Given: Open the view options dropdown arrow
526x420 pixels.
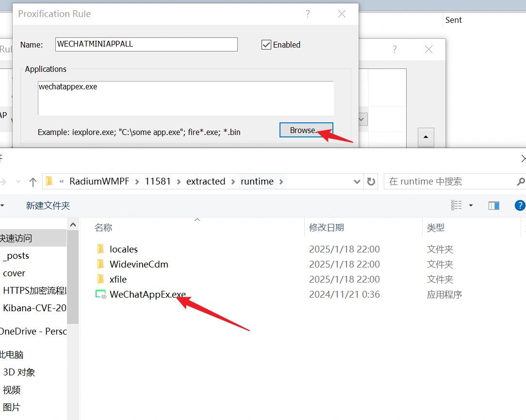Looking at the screenshot, I should point(470,205).
